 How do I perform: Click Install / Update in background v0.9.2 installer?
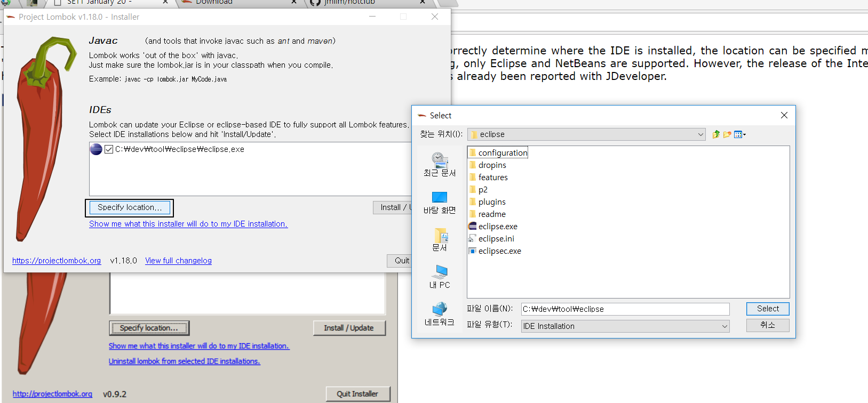click(349, 328)
